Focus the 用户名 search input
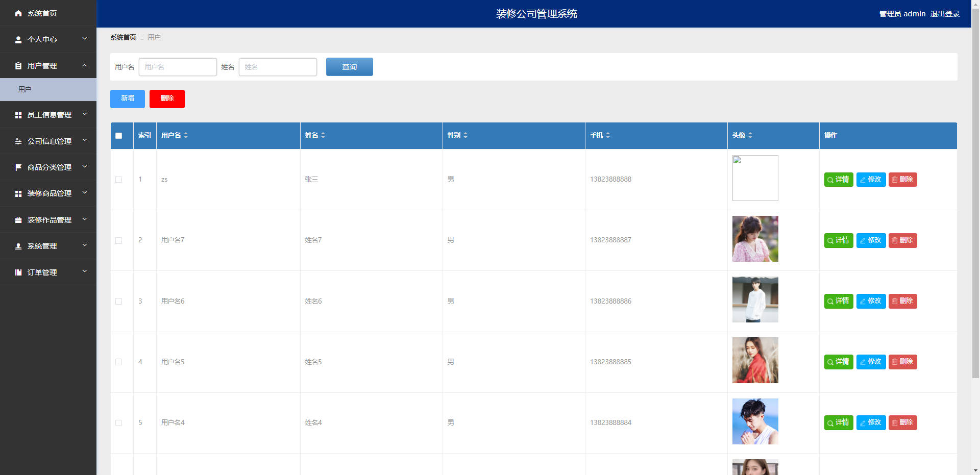980x475 pixels. coord(178,67)
